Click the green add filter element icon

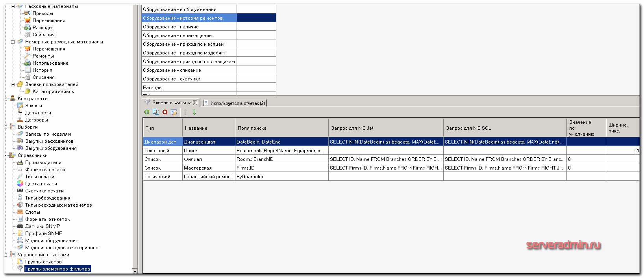pos(147,112)
